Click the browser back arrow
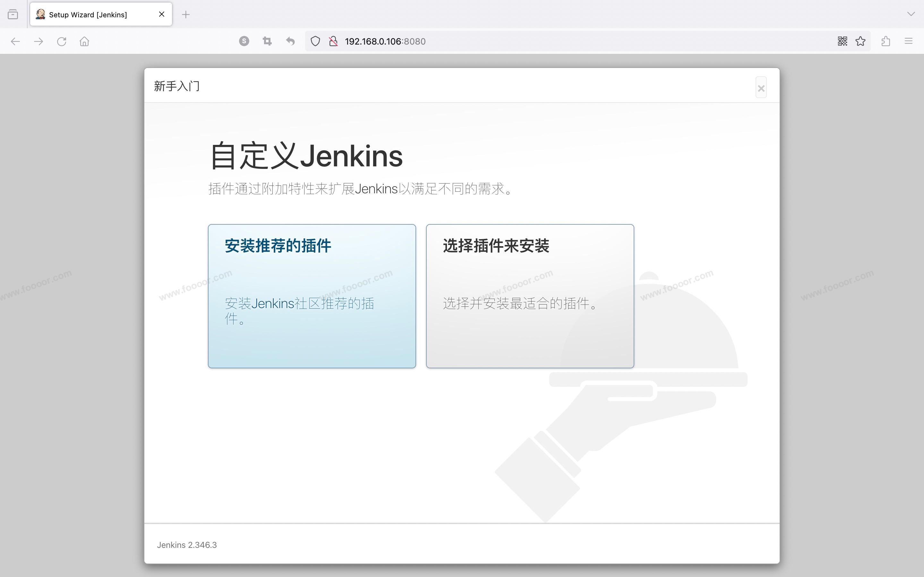Image resolution: width=924 pixels, height=577 pixels. click(x=15, y=41)
